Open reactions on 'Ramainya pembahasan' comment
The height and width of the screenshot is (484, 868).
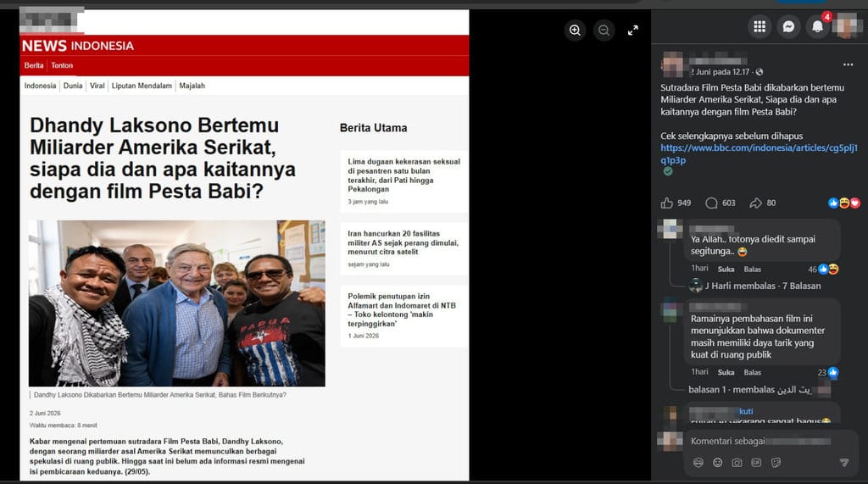[828, 373]
